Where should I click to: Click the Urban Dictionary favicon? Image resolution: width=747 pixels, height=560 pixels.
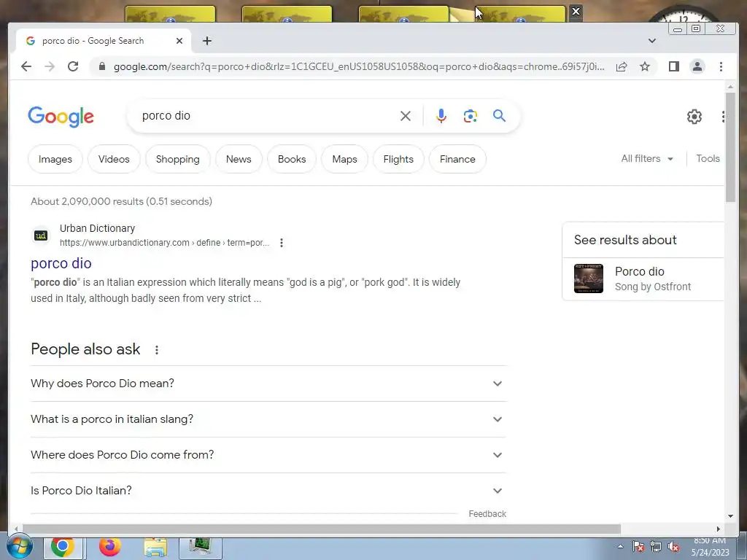(x=41, y=236)
